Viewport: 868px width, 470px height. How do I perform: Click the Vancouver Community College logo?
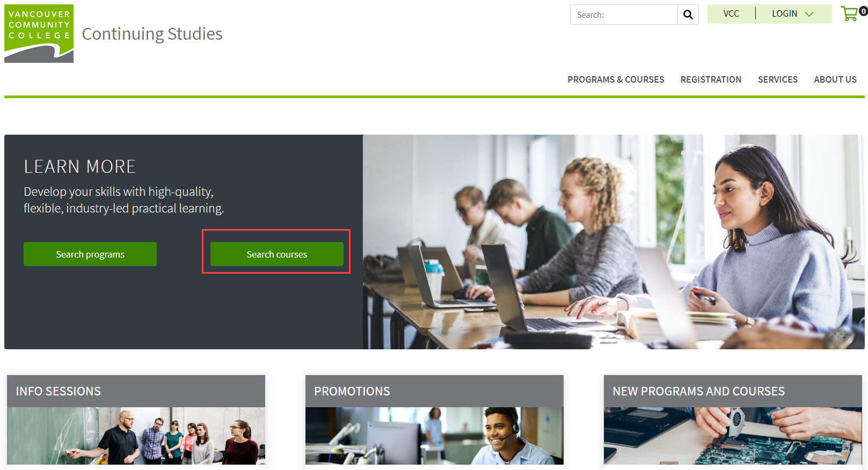click(39, 34)
